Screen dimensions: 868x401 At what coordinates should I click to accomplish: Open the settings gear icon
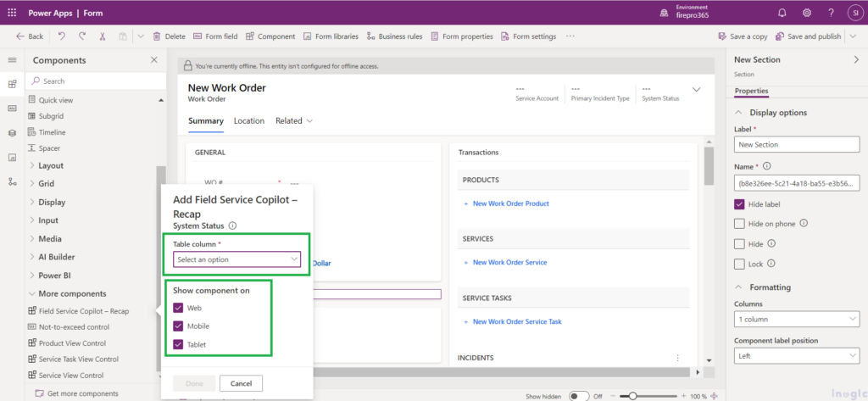point(806,12)
